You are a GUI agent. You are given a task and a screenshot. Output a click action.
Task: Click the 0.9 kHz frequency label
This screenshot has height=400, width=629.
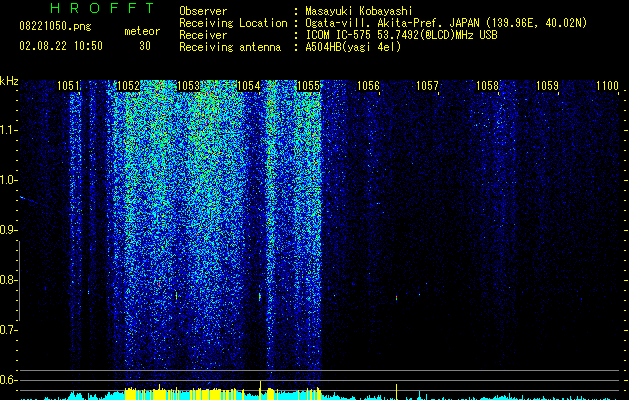[8, 230]
